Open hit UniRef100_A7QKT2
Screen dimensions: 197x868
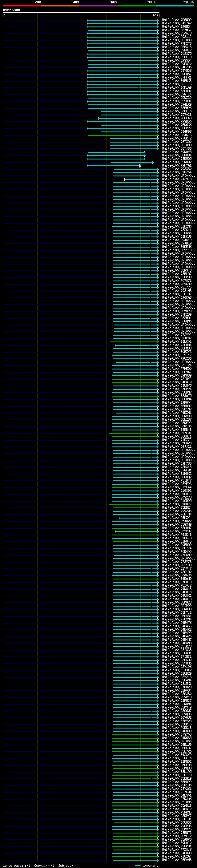[x=177, y=139]
